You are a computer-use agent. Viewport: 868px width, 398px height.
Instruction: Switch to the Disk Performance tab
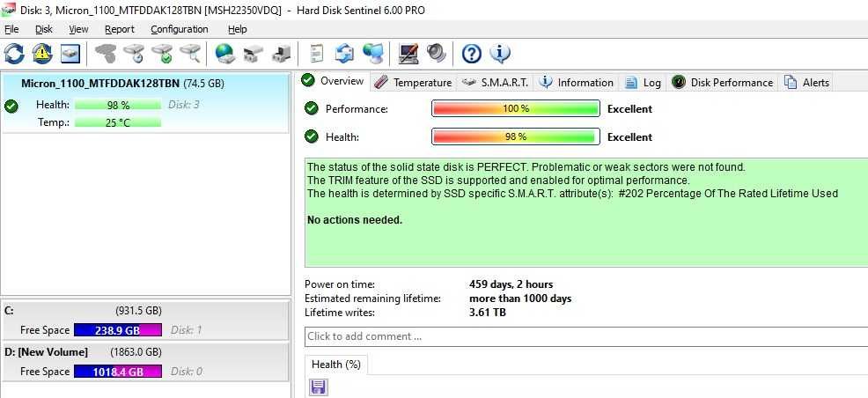(722, 83)
